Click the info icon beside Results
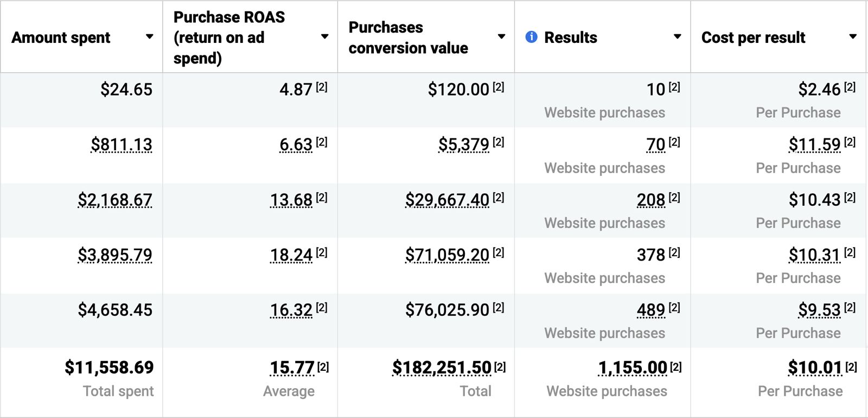The width and height of the screenshot is (868, 418). pos(531,37)
